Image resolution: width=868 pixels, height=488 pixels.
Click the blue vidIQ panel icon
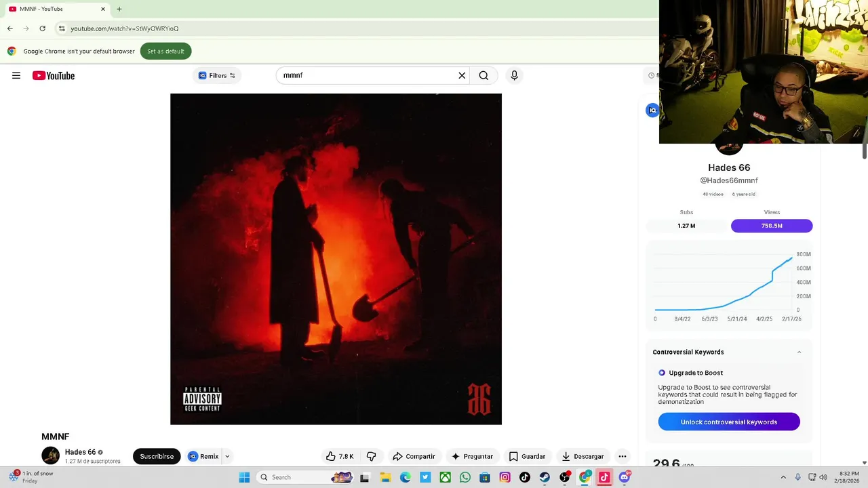652,110
